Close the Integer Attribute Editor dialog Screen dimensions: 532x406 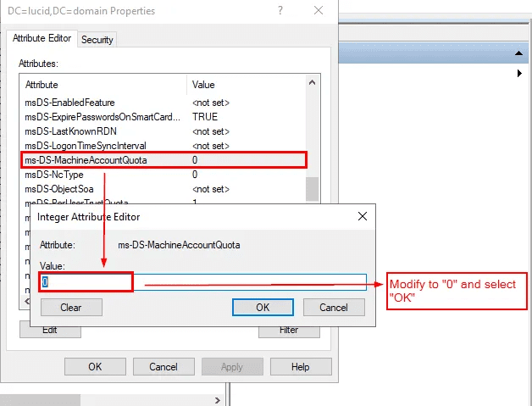pyautogui.click(x=363, y=217)
